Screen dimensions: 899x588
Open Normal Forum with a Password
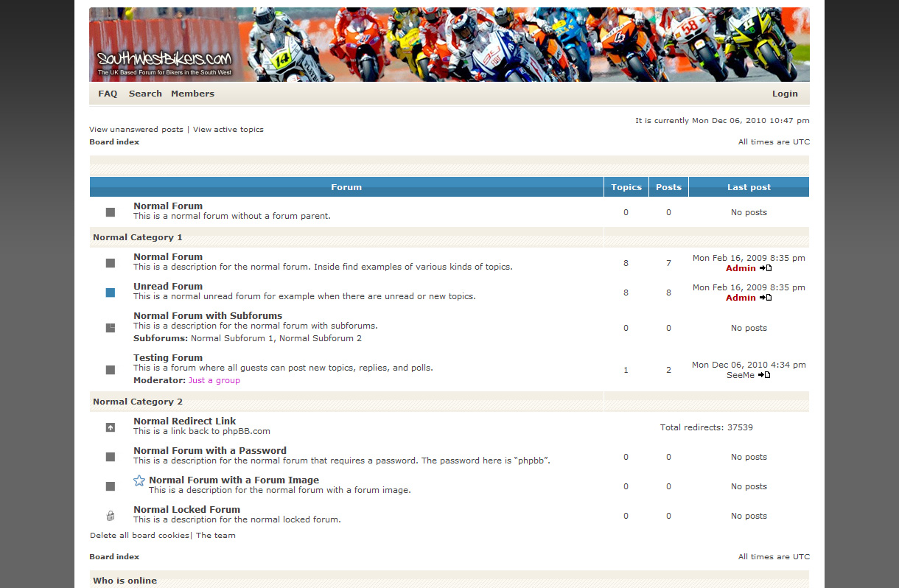[210, 451]
